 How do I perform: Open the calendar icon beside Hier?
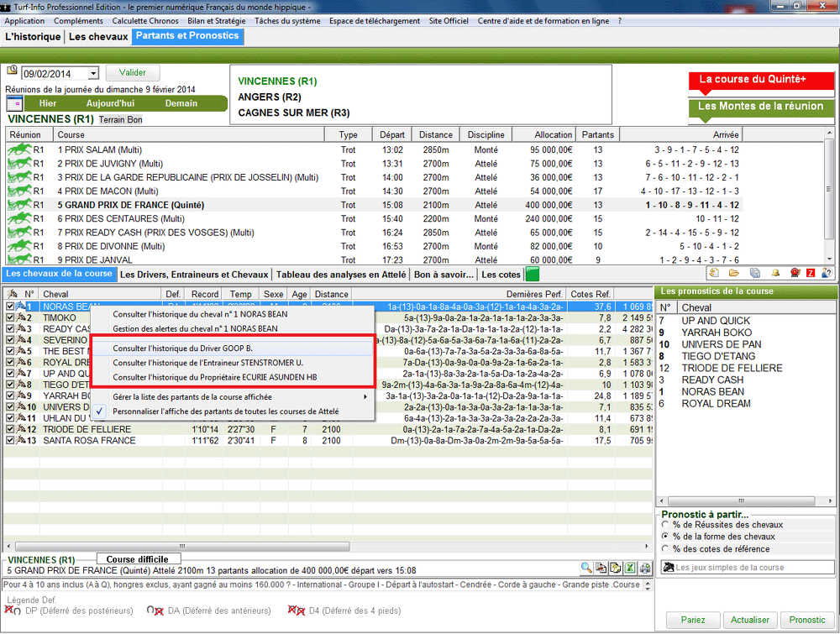[x=14, y=103]
